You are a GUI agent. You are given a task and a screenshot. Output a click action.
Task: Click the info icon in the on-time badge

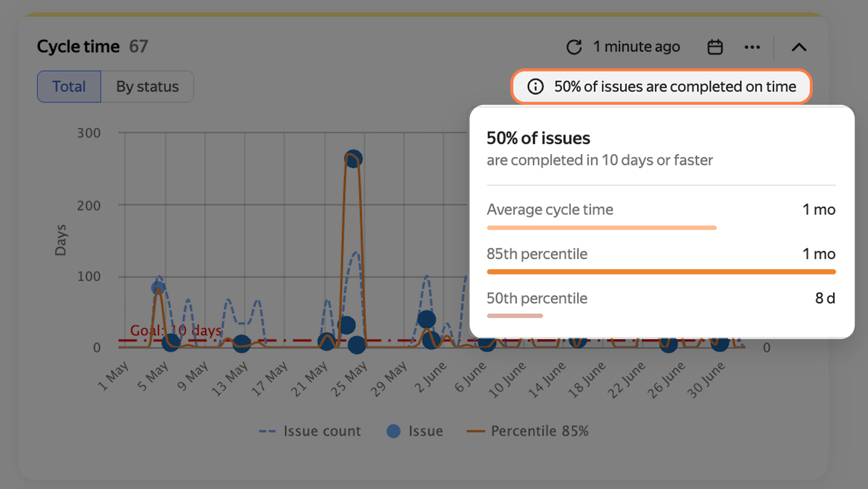[535, 87]
